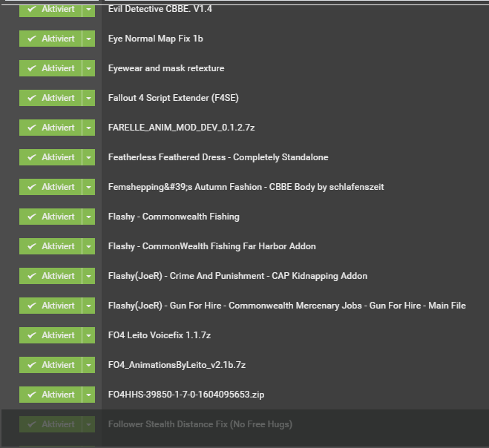Expand dropdown arrow for FO4HHS-39850-1-7-0-1604095653.zip
489x448 pixels.
coord(88,395)
